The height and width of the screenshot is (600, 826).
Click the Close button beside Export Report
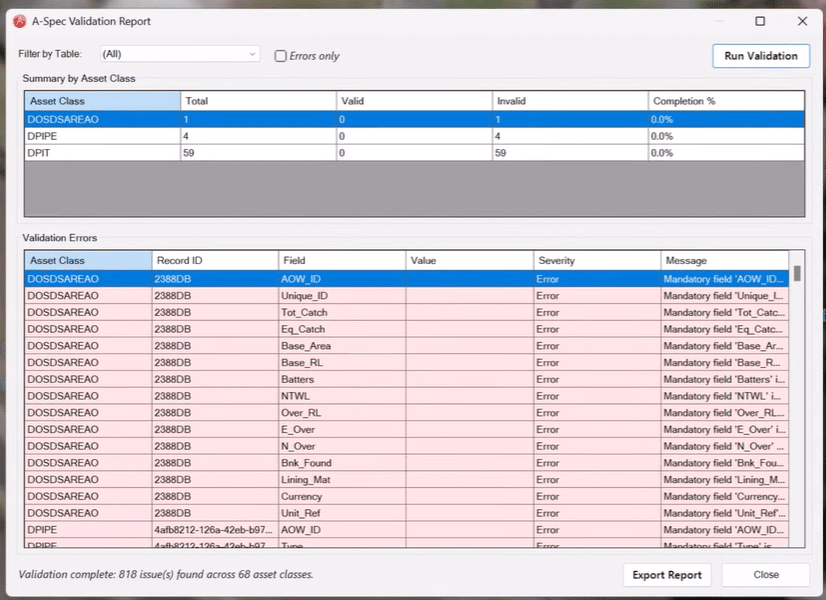[x=765, y=575]
